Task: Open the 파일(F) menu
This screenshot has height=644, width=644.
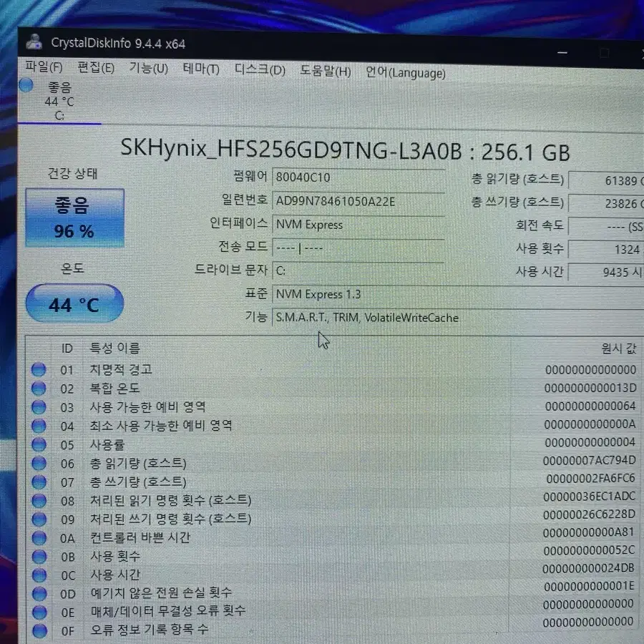Action: coord(44,67)
